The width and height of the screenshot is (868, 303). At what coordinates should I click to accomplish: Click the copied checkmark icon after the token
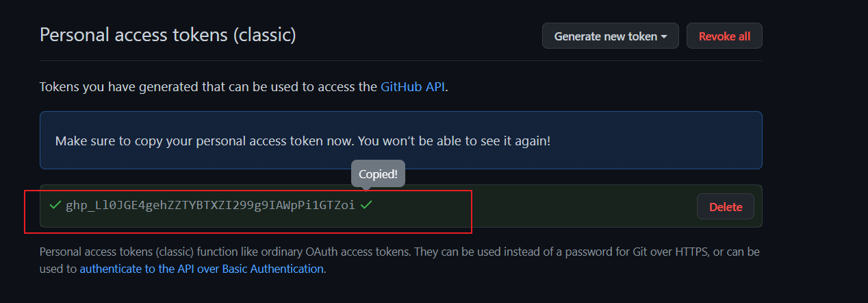(366, 205)
